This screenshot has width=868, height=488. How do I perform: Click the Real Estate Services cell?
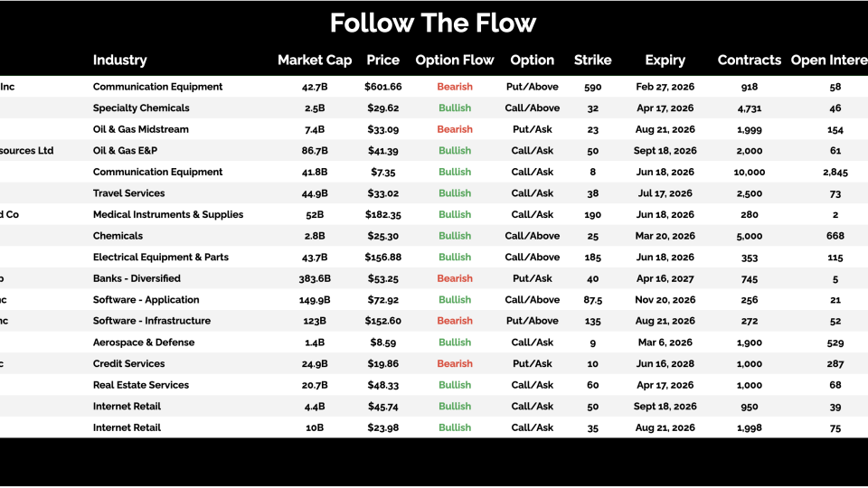[141, 385]
